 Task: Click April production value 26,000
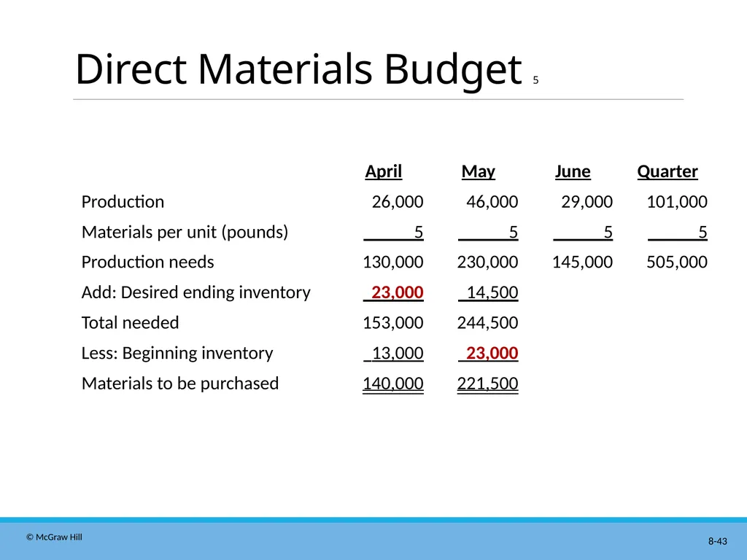(x=398, y=202)
